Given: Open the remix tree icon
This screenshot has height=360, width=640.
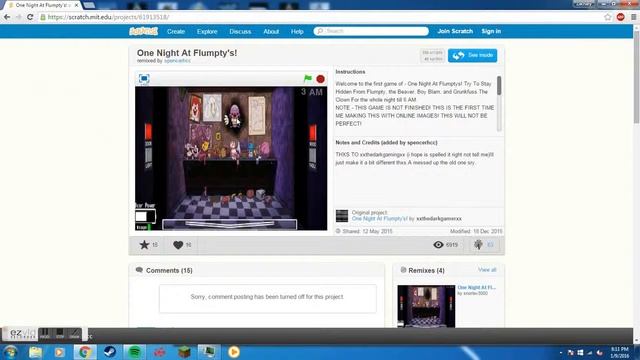Looking at the screenshot, I should tap(478, 244).
